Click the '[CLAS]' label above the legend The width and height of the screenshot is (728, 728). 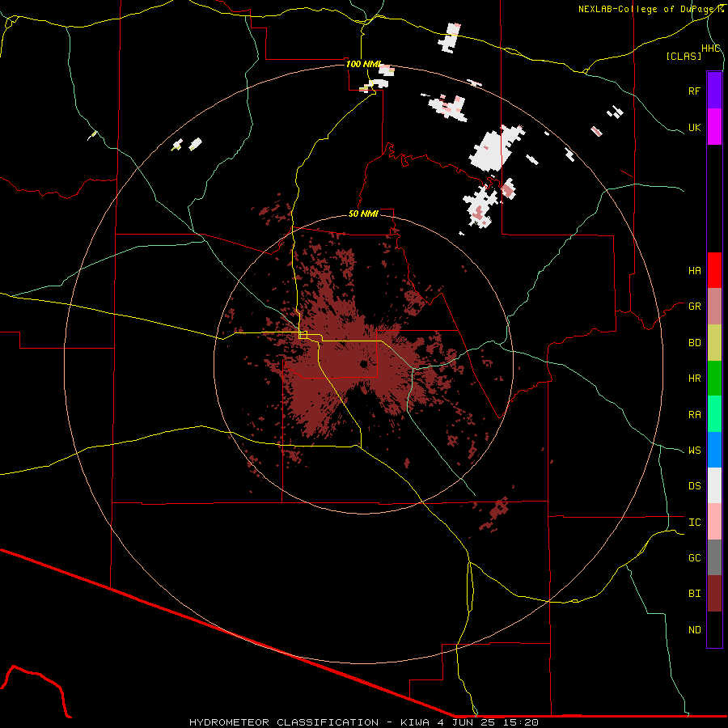tap(684, 56)
